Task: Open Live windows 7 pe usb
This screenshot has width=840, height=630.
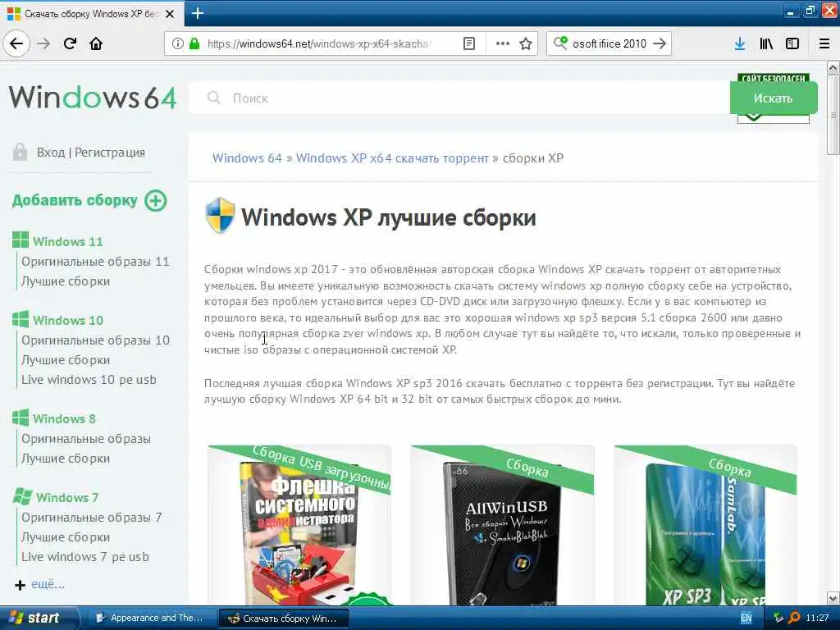Action: (x=85, y=557)
